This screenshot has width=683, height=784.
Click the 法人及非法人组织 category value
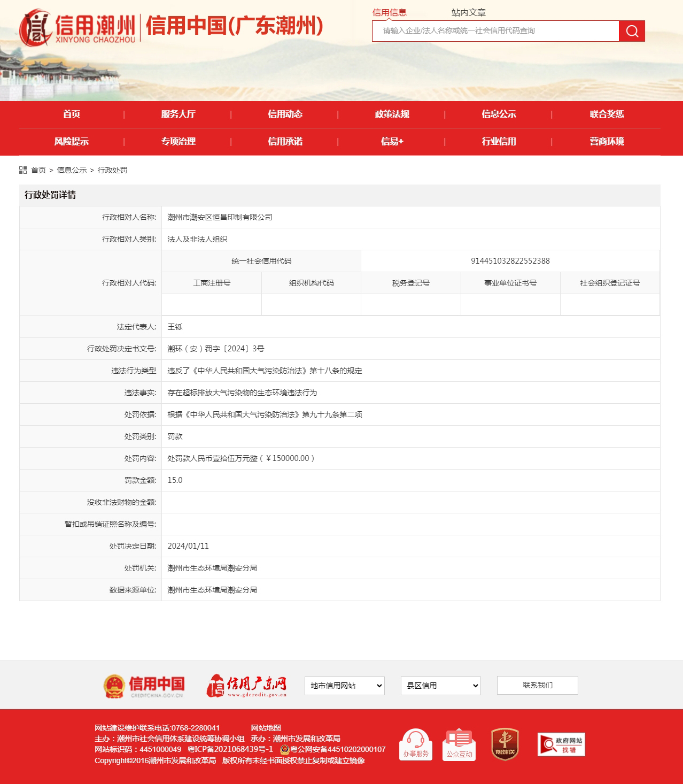[198, 239]
